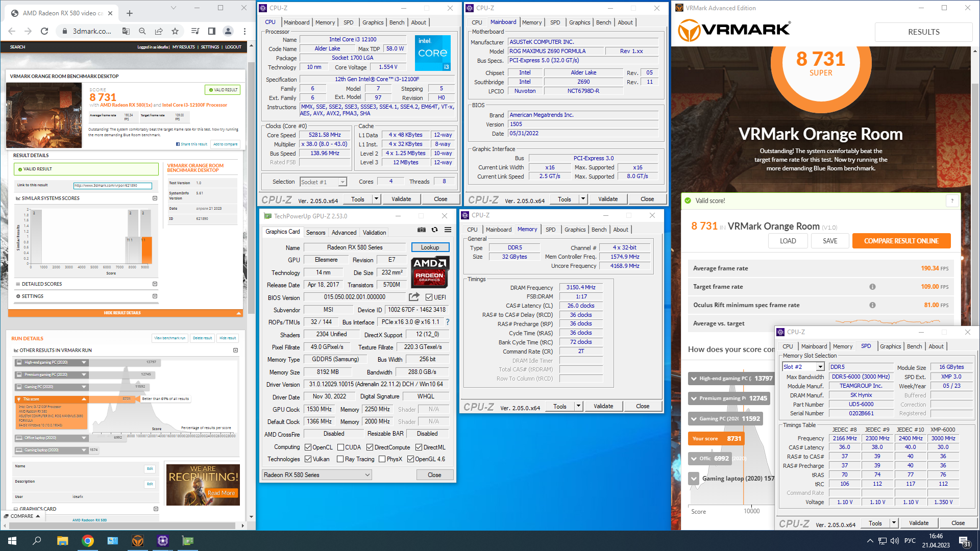
Task: Take a GPU-Z screenshot with the camera icon
Action: pyautogui.click(x=421, y=230)
